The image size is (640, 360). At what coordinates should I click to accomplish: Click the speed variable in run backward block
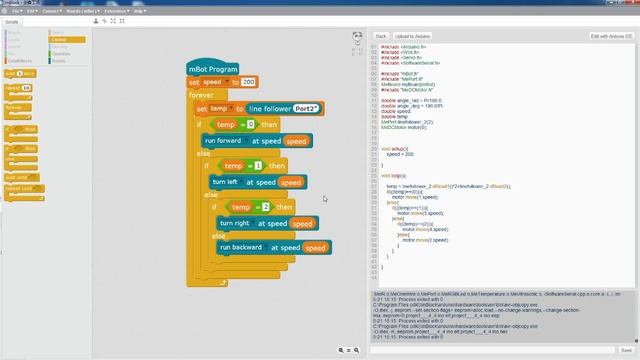click(x=315, y=248)
